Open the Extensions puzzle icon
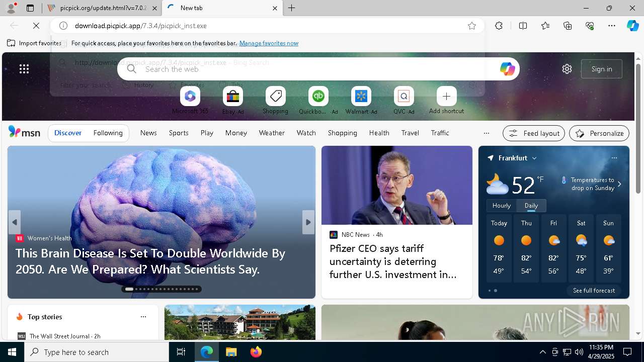The image size is (644, 362). (x=499, y=26)
